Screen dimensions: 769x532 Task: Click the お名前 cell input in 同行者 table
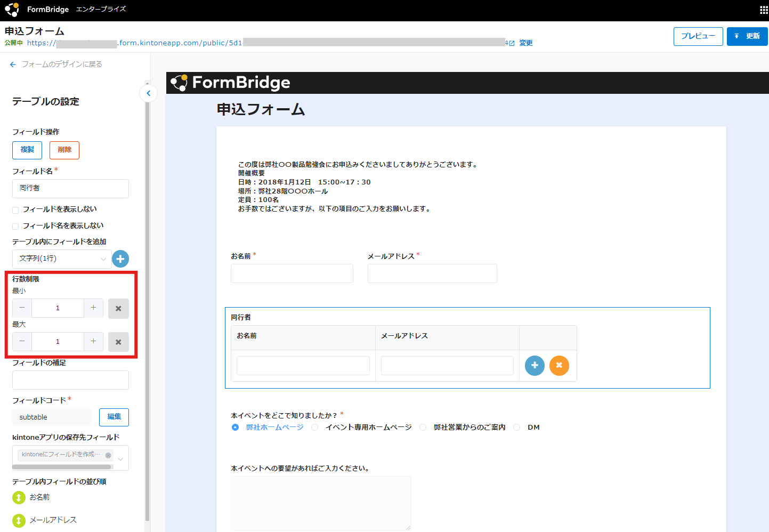(303, 366)
